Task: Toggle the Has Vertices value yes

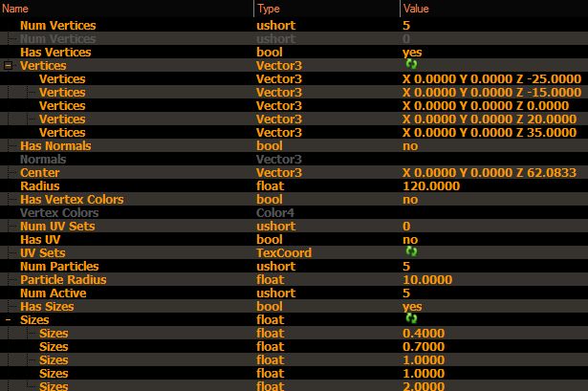Action: pyautogui.click(x=412, y=53)
